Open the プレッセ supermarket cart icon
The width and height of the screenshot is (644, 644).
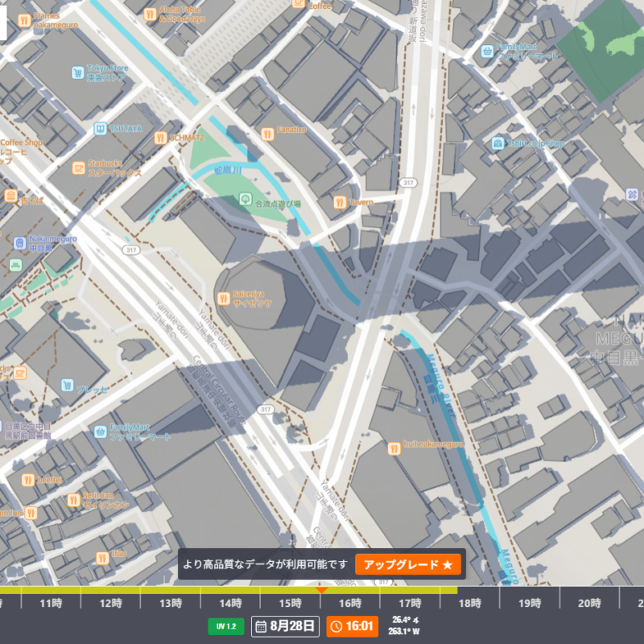point(68,386)
